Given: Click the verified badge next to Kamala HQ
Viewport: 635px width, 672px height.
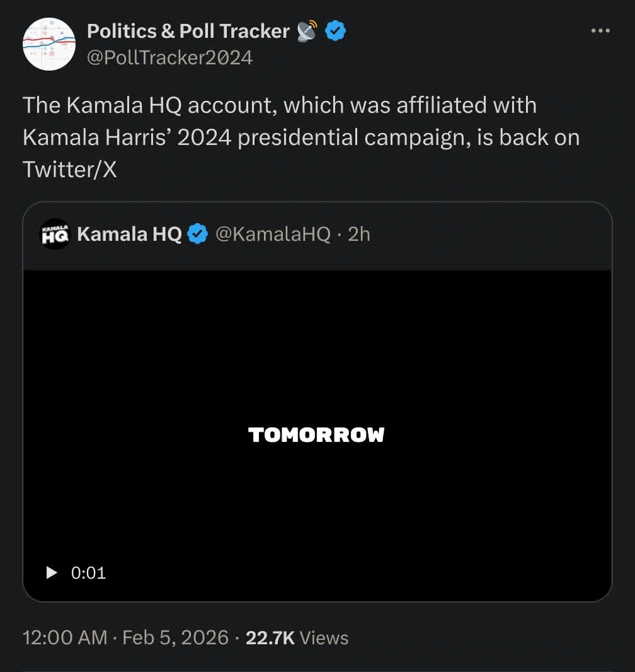Looking at the screenshot, I should (198, 233).
